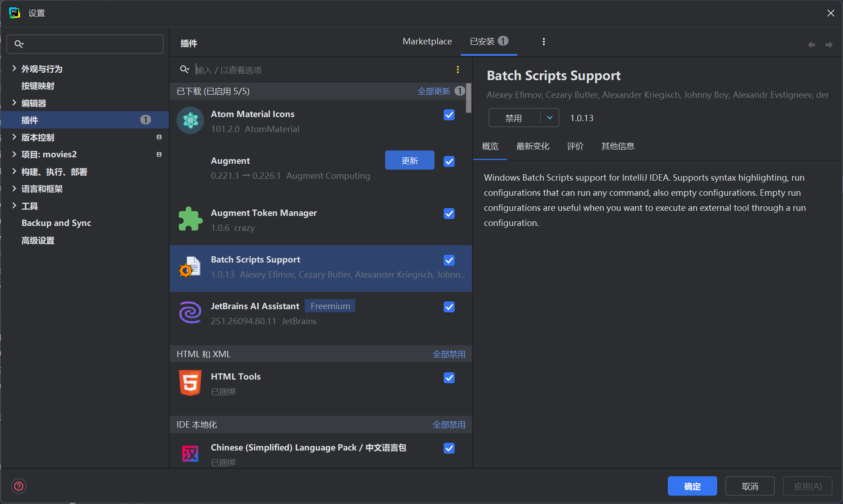Click the help question mark icon
Screen dimensions: 843x504
[x=19, y=486]
